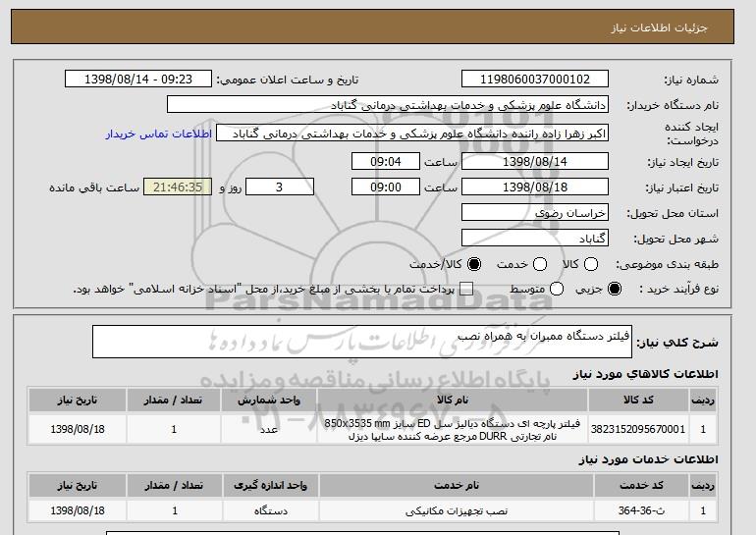Click the goods row date 1398/08/18 cell
756x535 pixels.
pos(78,429)
